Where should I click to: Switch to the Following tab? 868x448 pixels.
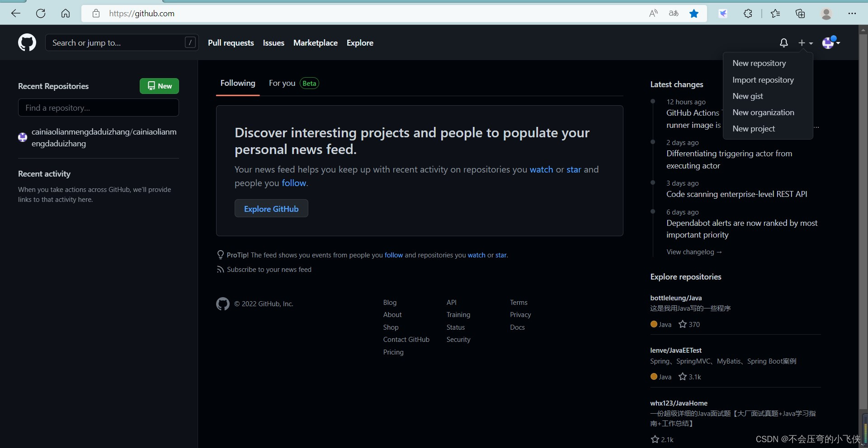click(x=238, y=83)
